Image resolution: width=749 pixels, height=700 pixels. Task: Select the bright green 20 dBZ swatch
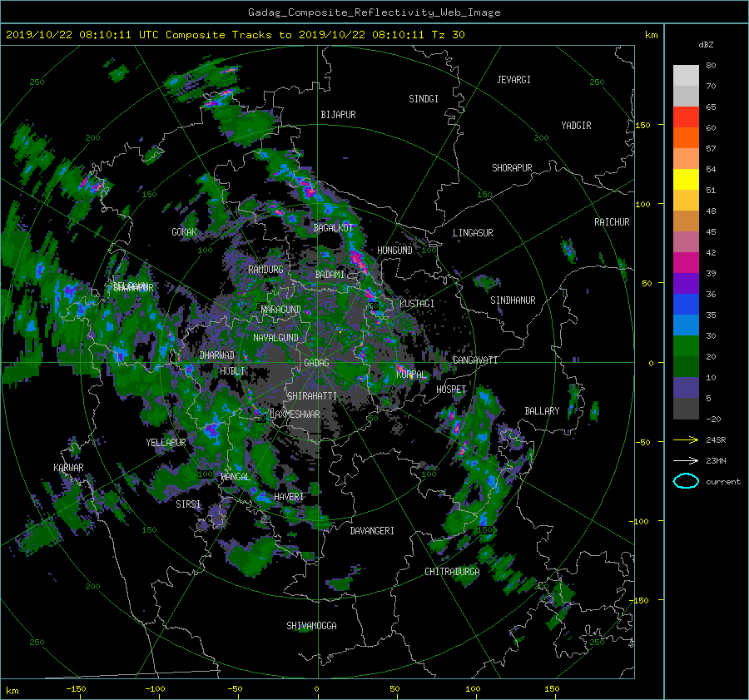686,346
